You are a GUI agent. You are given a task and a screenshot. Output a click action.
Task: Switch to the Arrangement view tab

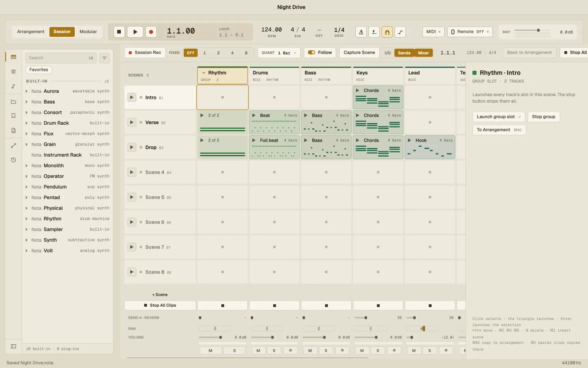click(x=31, y=32)
